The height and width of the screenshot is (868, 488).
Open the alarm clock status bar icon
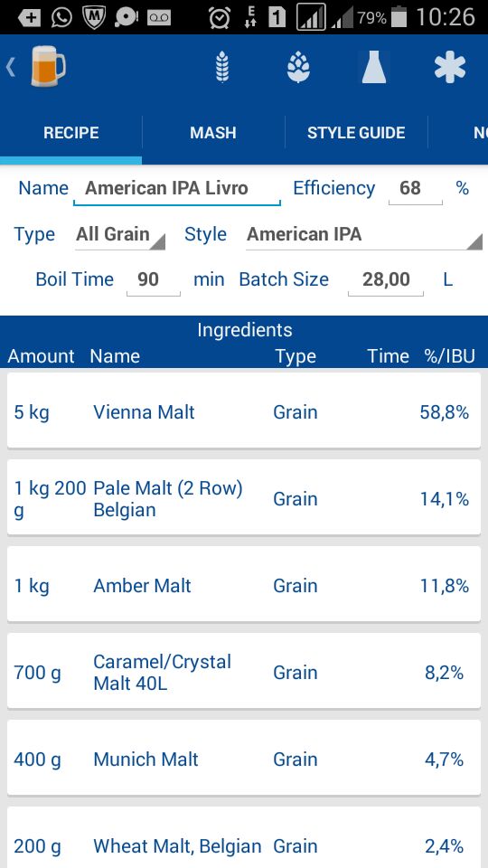(x=219, y=18)
